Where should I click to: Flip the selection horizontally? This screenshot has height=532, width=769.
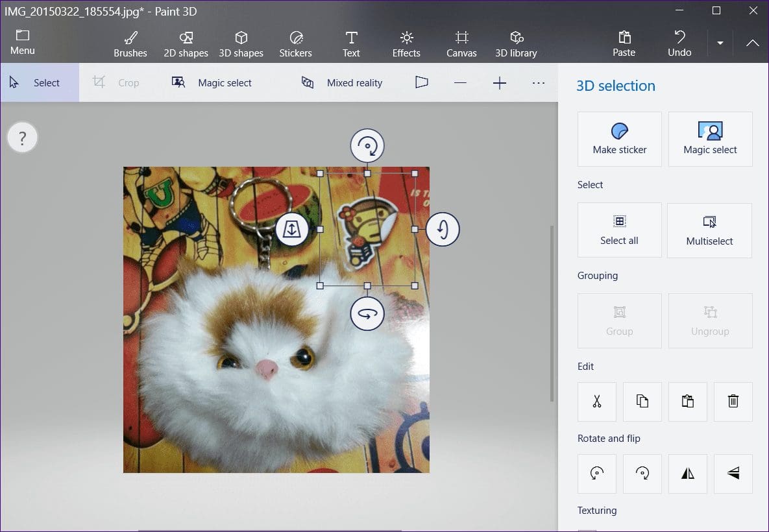click(688, 473)
